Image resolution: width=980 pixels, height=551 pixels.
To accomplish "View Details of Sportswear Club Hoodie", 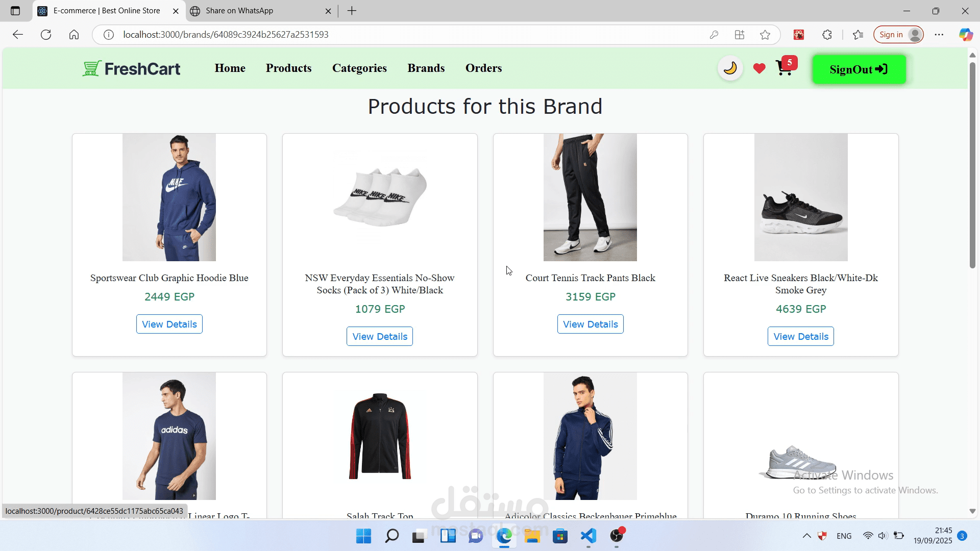I will click(x=169, y=324).
